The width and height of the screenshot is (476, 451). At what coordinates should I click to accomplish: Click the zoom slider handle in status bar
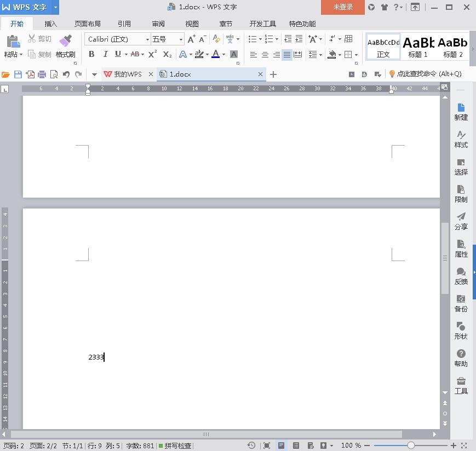pyautogui.click(x=411, y=446)
